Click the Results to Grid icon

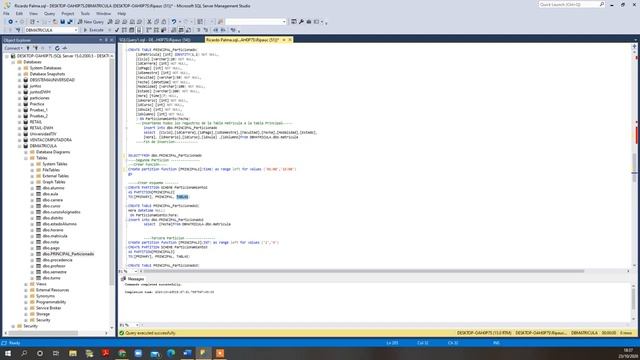pos(181,30)
